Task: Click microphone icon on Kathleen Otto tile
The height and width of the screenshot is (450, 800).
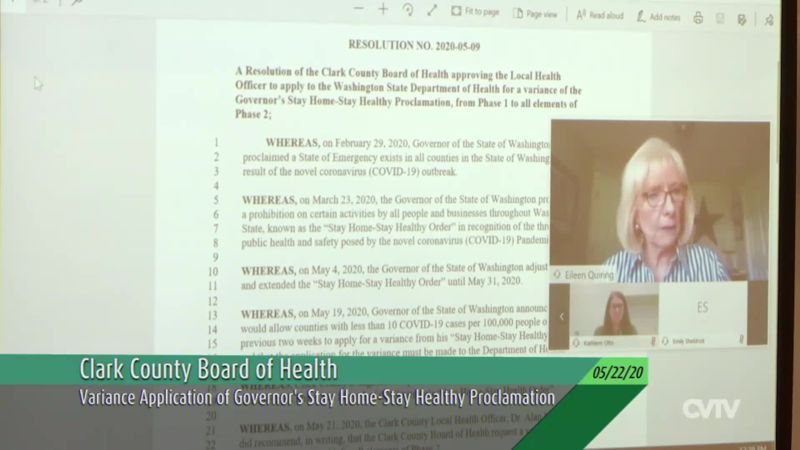Action: click(653, 341)
